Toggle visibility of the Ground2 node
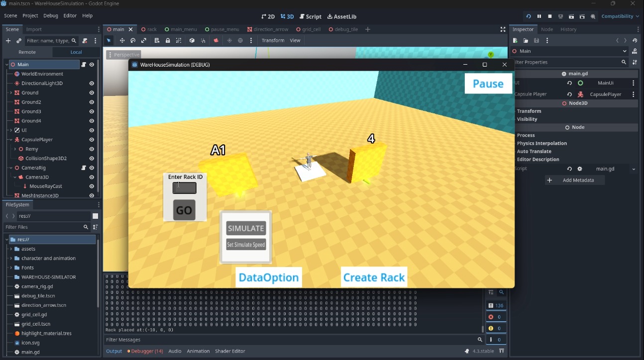Viewport: 644px width, 360px height. [92, 102]
